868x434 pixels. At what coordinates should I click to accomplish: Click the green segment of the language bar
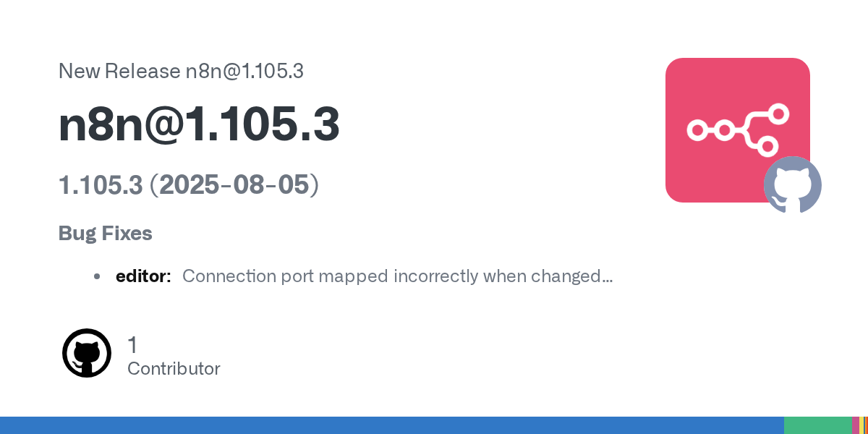pyautogui.click(x=817, y=425)
